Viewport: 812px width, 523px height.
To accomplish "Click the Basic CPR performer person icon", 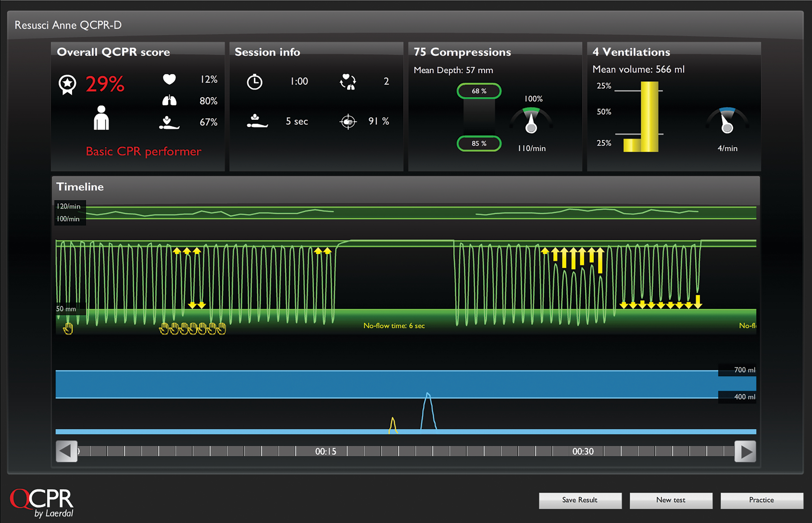I will point(101,118).
